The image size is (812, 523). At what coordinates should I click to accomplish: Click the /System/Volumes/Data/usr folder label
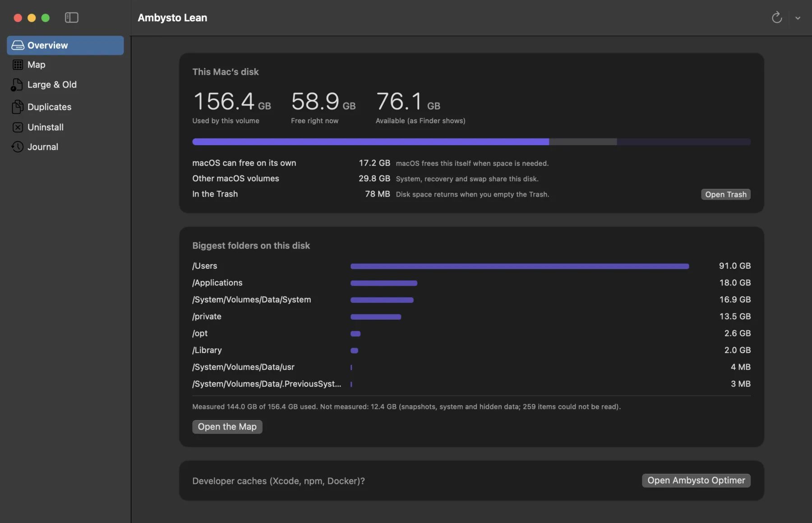(x=244, y=367)
